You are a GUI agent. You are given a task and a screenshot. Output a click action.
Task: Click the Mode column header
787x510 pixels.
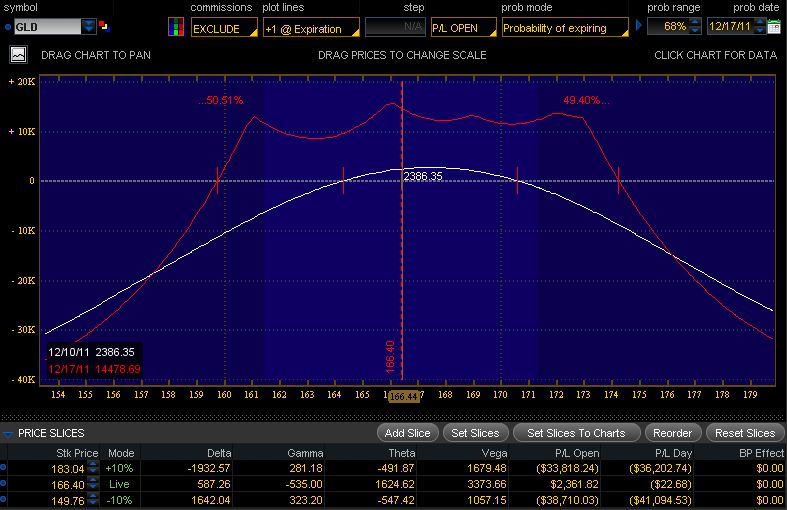pyautogui.click(x=121, y=453)
